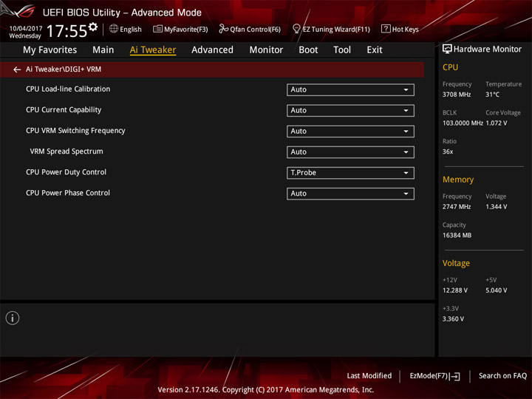Expand CPU VRM Switching Frequency dropdown

[350, 132]
